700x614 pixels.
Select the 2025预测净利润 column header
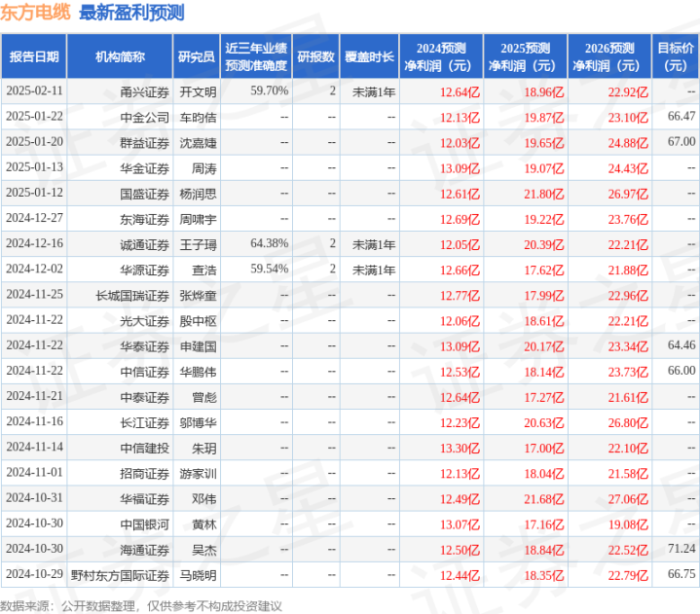point(526,56)
